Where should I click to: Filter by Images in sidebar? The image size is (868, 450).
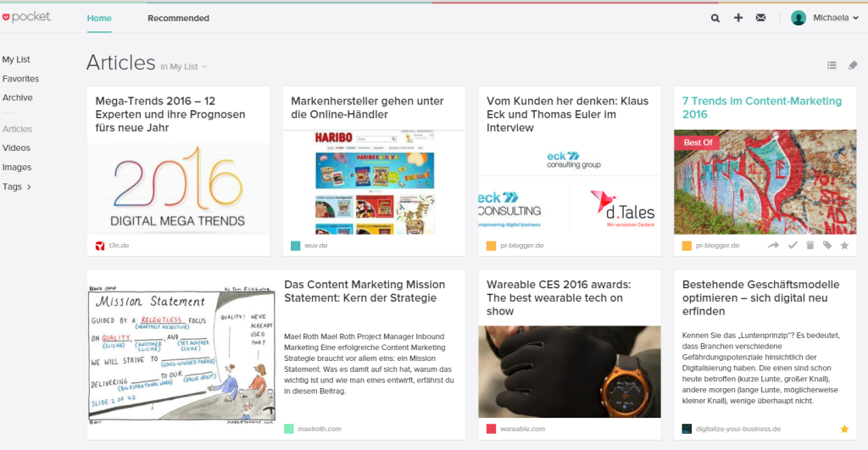tap(17, 167)
